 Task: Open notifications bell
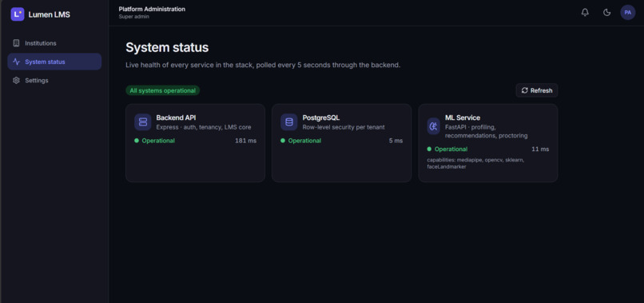click(585, 12)
